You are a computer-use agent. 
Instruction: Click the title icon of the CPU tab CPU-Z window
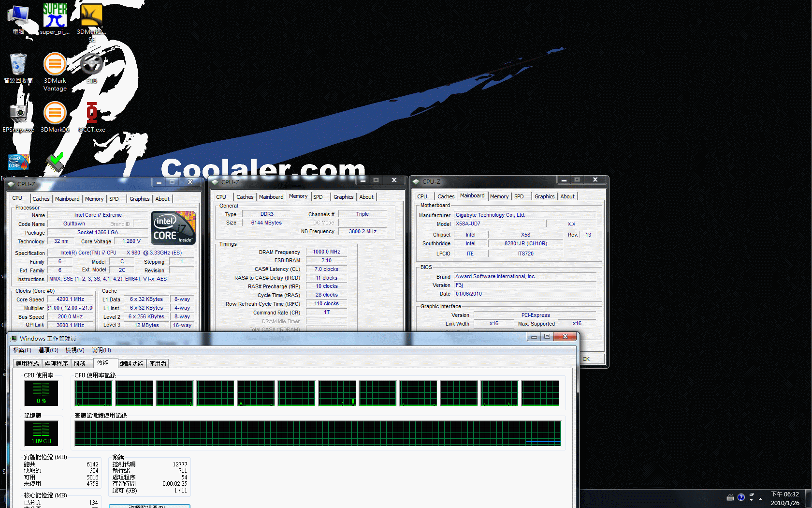point(11,184)
